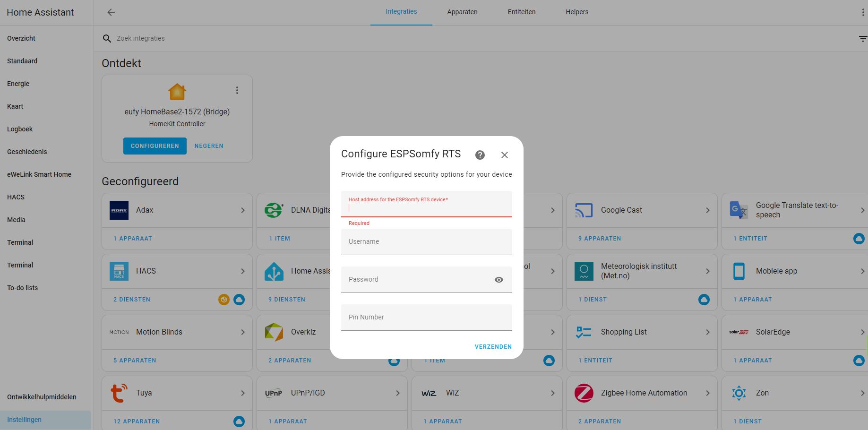Open the help question mark in the dialog
The height and width of the screenshot is (430, 868).
tap(480, 155)
